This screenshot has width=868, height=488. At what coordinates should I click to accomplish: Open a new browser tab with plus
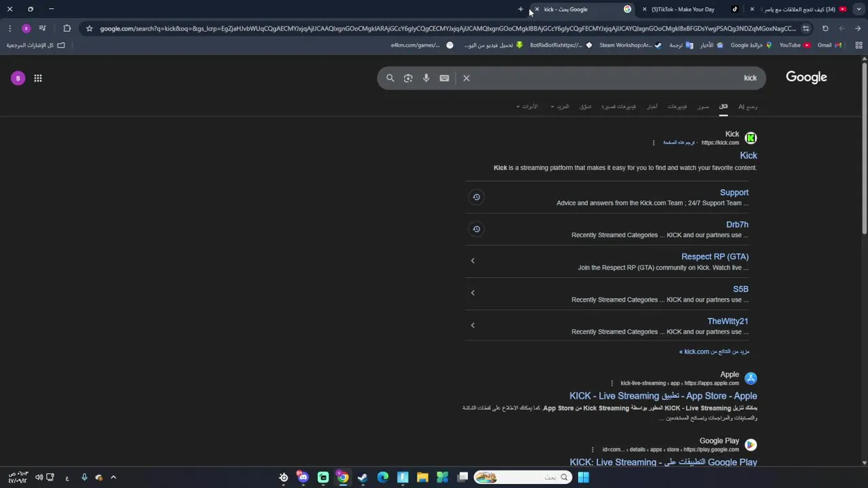[521, 9]
